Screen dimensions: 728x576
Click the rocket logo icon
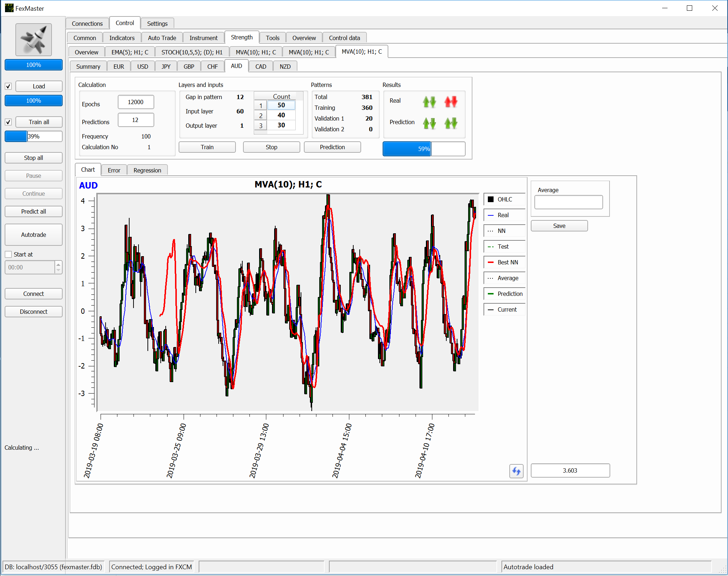pyautogui.click(x=34, y=40)
